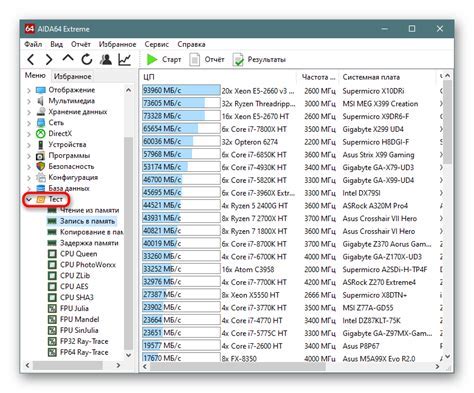Click the Report document icon in toolbar

pyautogui.click(x=194, y=60)
